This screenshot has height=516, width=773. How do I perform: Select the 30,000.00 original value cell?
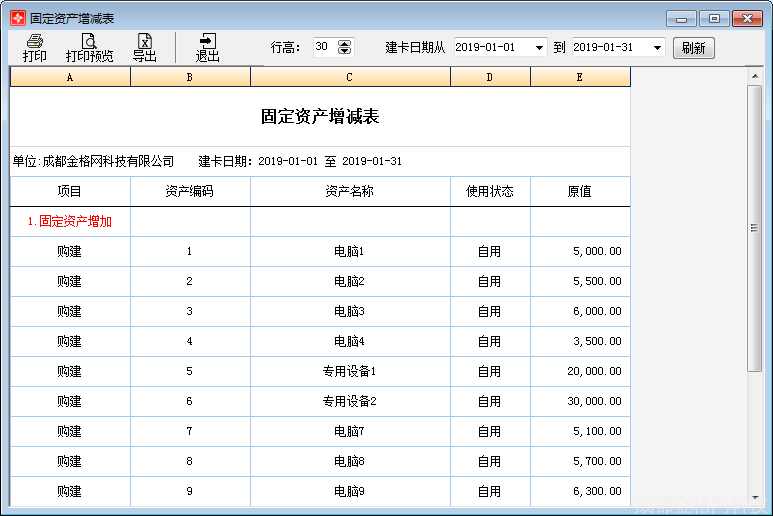580,402
